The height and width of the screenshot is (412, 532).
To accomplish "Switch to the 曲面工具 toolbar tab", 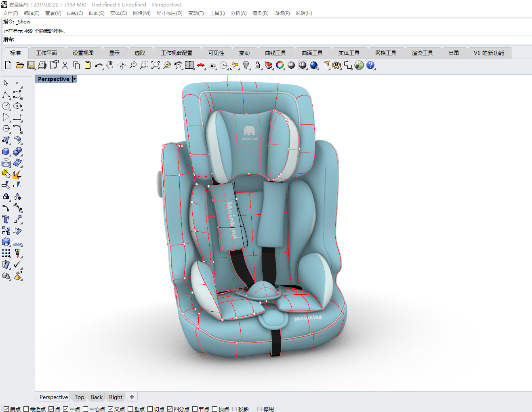I will pos(312,53).
